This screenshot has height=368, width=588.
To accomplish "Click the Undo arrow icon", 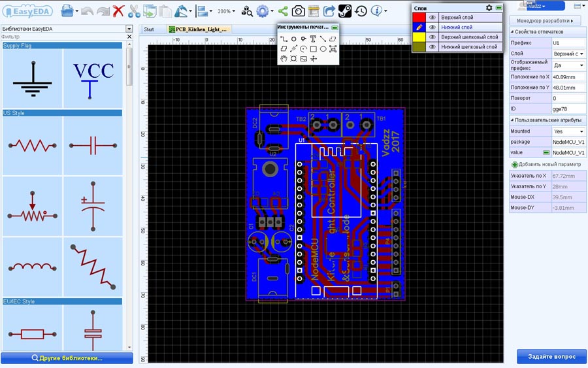I will pos(88,11).
